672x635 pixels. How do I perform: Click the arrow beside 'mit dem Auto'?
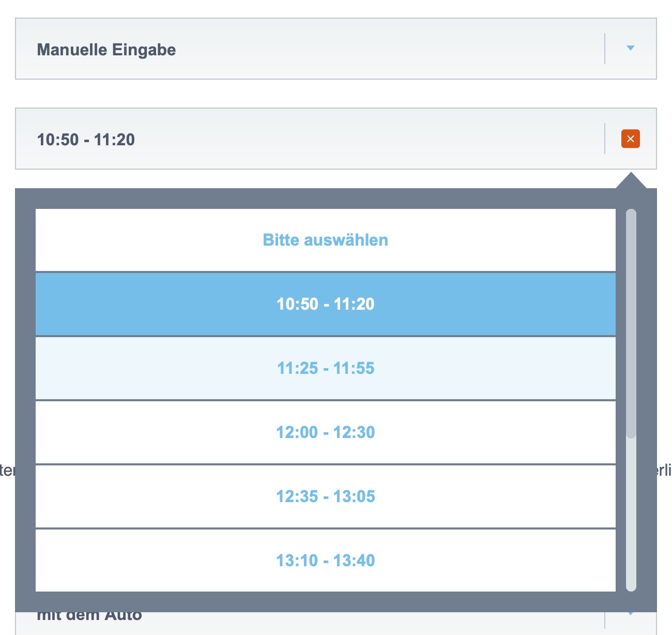630,614
